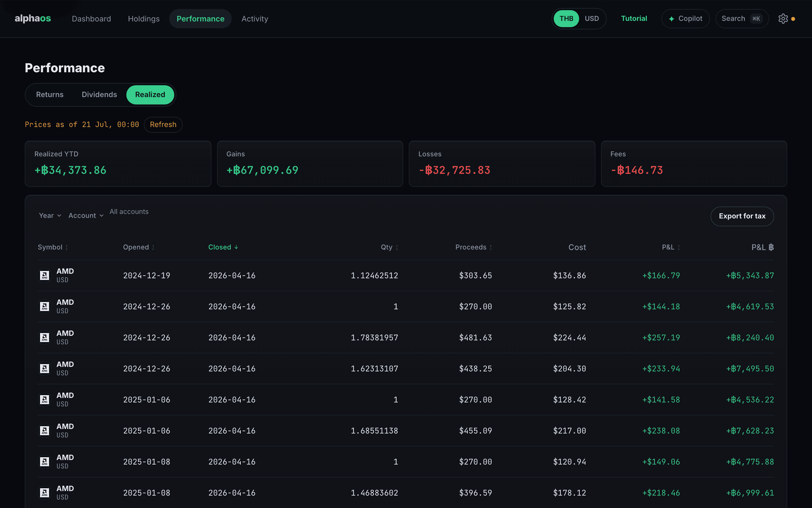Click the $455.09 proceeds cell
This screenshot has height=508, width=812.
point(475,431)
